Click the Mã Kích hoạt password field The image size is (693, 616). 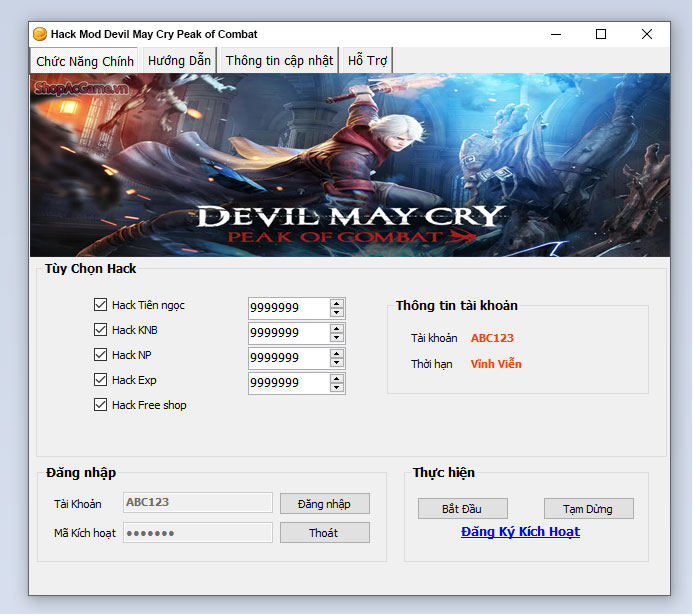(198, 532)
